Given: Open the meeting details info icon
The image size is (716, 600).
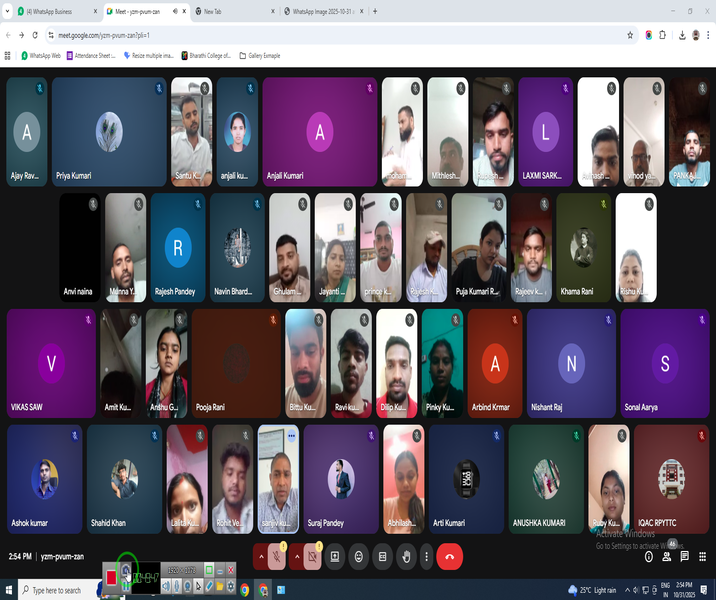Looking at the screenshot, I should coord(649,557).
